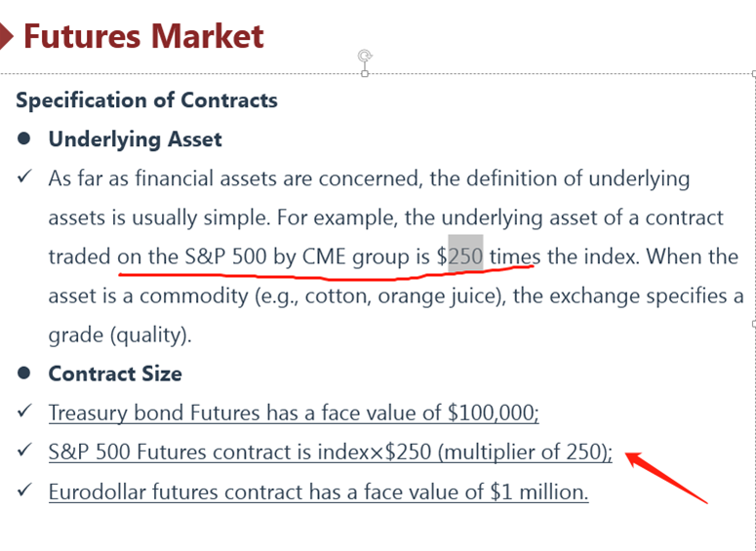Click checkmark beside Treasury bond Futures line
This screenshot has width=756, height=551.
[x=24, y=412]
